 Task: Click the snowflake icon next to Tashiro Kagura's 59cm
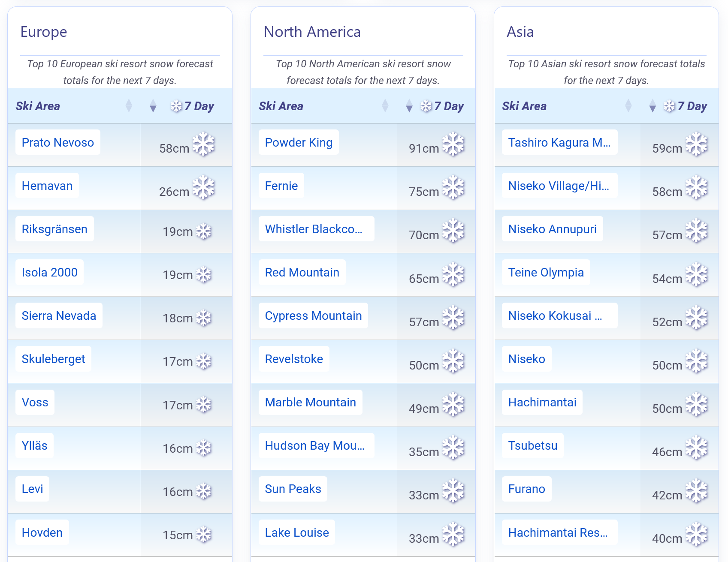[696, 144]
